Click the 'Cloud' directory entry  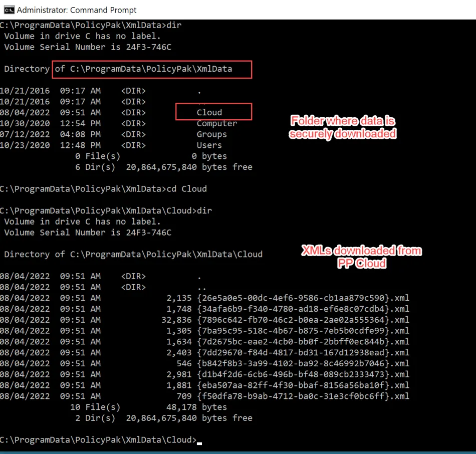point(209,112)
